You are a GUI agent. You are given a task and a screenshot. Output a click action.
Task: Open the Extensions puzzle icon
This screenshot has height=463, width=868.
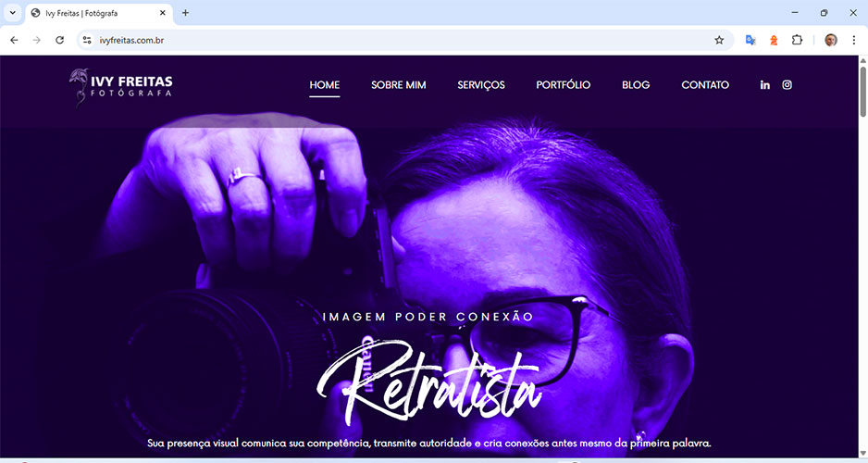(797, 40)
